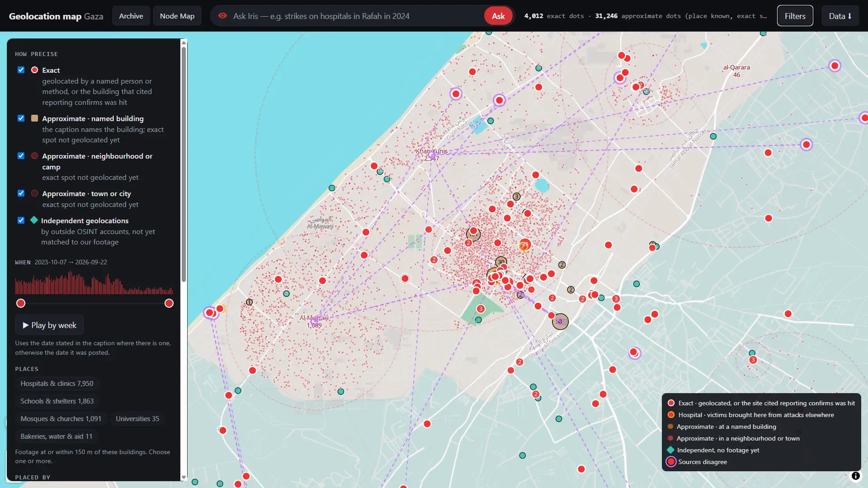868x488 pixels.
Task: Select the Al-Mawasi 1,689 map marker
Action: click(314, 321)
